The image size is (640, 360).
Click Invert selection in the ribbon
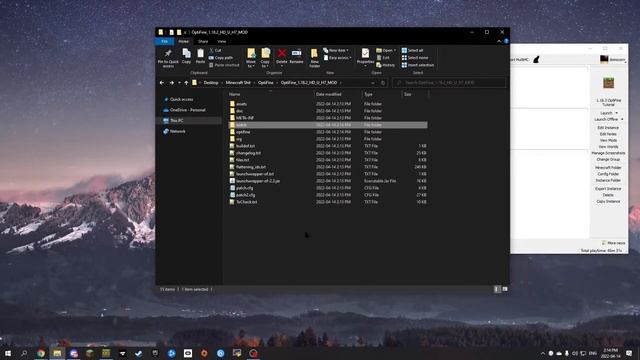(x=418, y=65)
